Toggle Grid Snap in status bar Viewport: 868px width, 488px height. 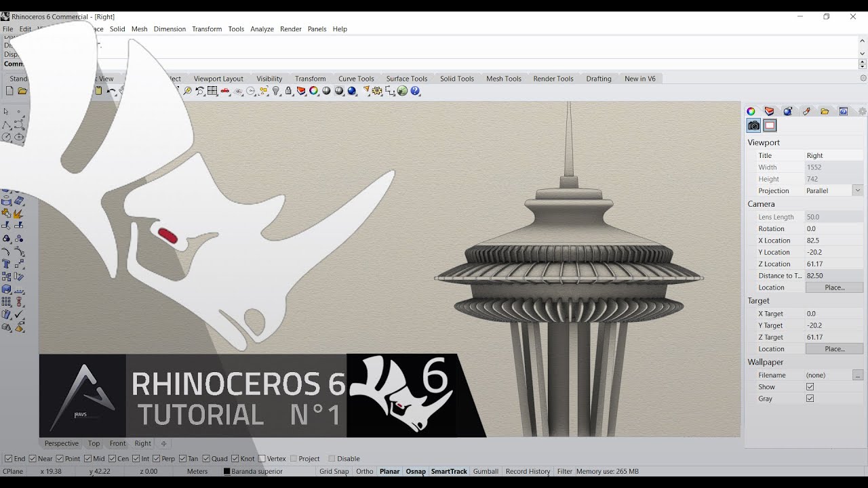pos(334,471)
